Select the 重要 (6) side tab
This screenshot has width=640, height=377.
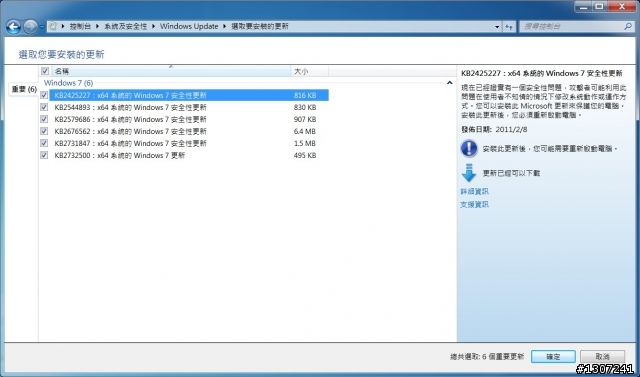[x=24, y=89]
